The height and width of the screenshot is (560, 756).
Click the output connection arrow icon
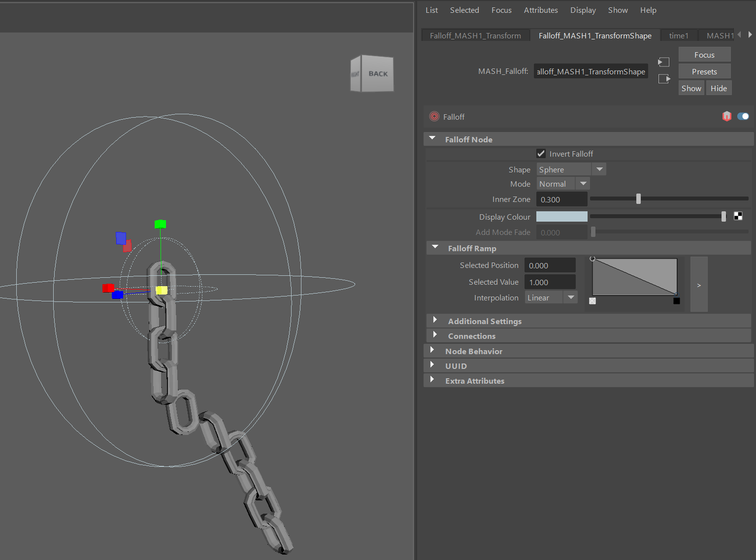coord(664,79)
